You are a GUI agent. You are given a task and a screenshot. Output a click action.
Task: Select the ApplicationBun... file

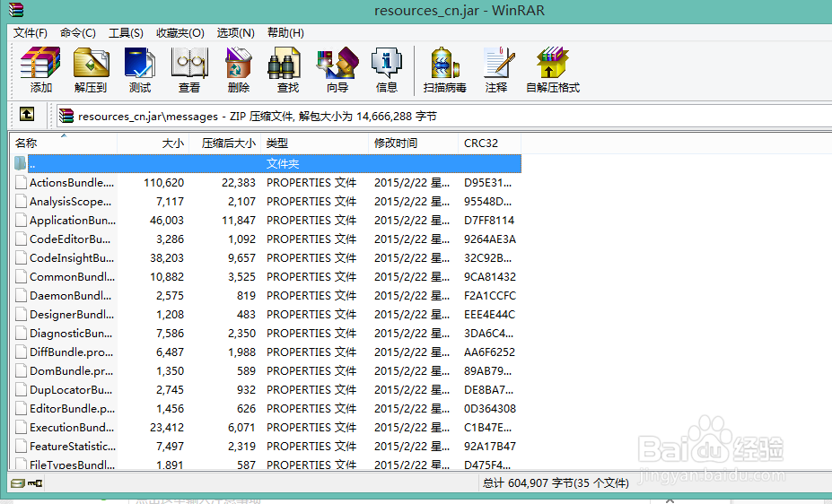pos(73,221)
